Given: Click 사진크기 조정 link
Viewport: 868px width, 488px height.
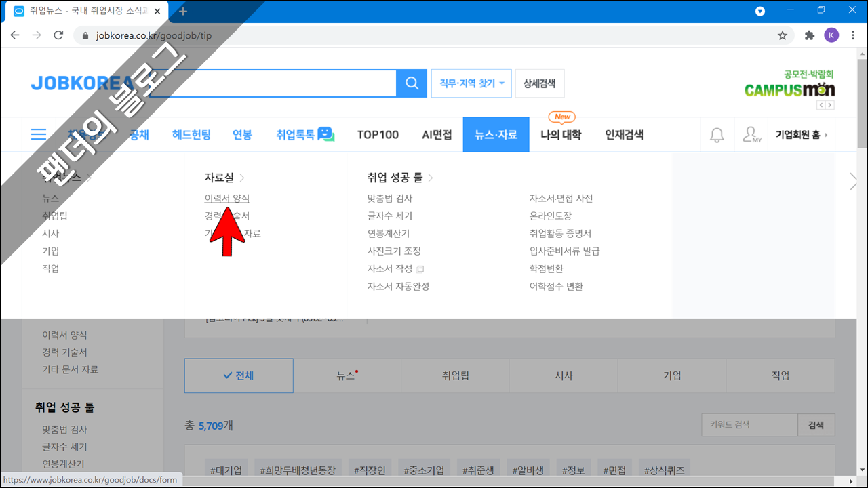Looking at the screenshot, I should (394, 251).
